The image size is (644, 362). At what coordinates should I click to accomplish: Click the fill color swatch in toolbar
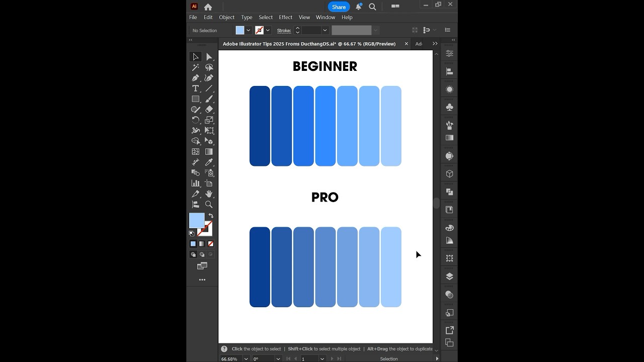[197, 221]
